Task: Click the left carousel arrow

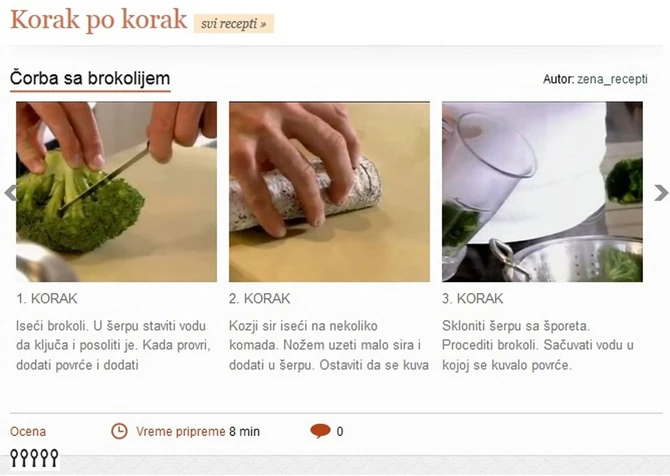Action: tap(10, 193)
